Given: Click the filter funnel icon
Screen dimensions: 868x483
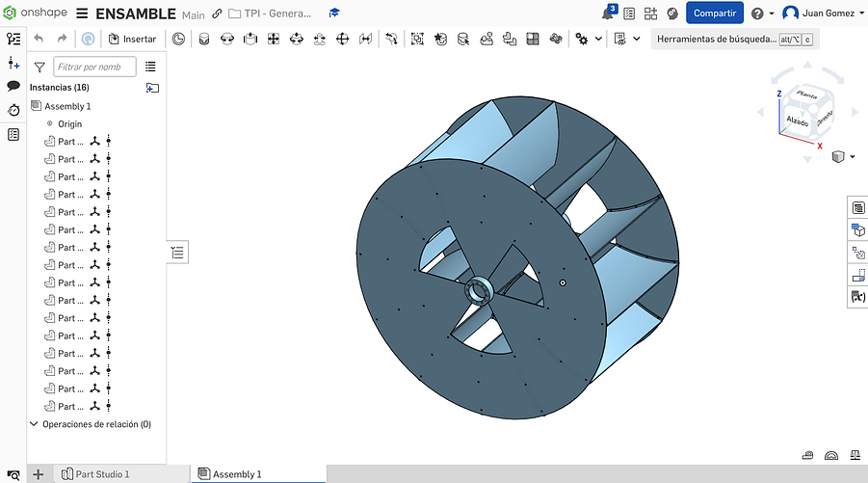Looking at the screenshot, I should point(39,67).
